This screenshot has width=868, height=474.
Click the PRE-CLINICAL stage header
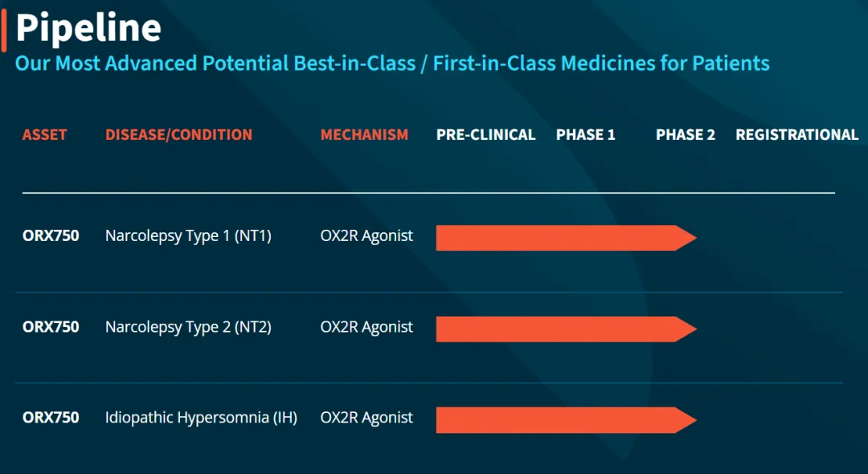485,135
